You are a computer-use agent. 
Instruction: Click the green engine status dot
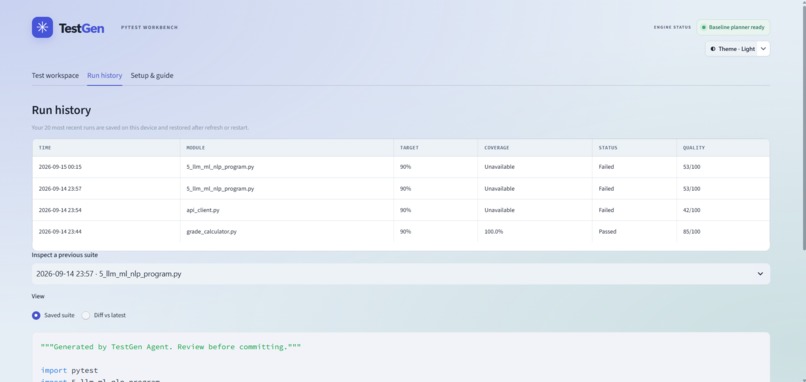(704, 27)
